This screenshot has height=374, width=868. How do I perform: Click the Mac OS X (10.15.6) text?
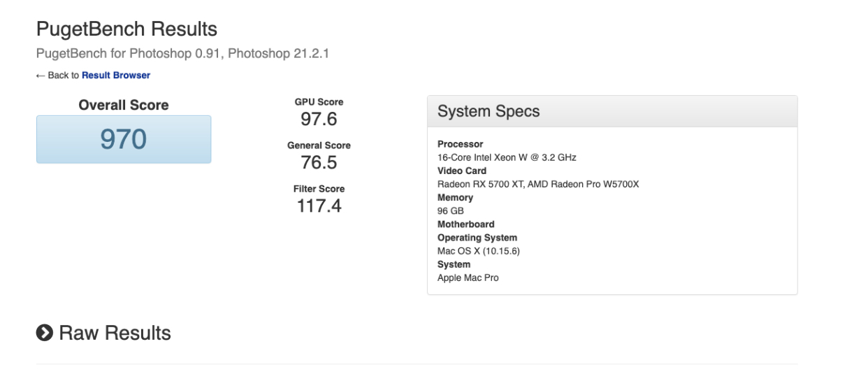(477, 251)
